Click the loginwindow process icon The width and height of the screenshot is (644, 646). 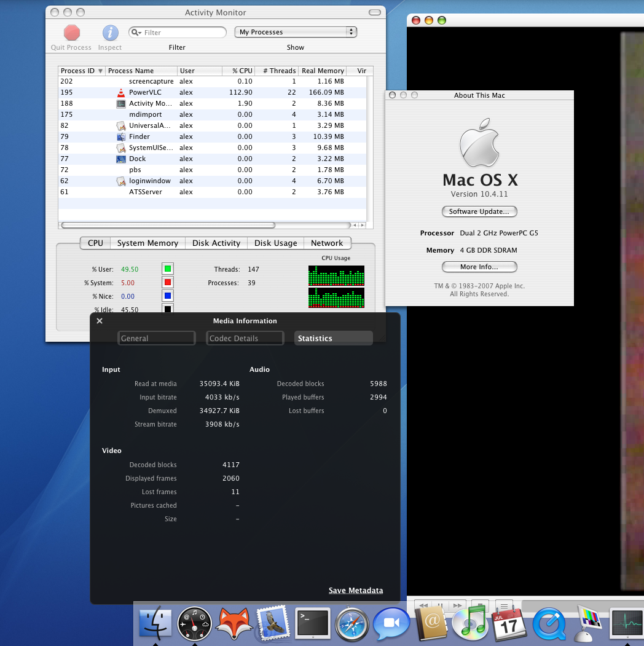[x=120, y=181]
